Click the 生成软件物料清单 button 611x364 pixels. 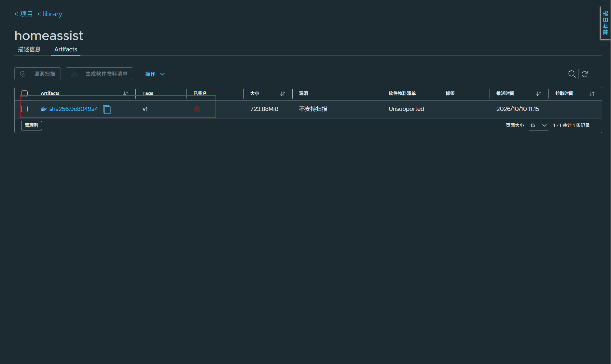(x=99, y=74)
